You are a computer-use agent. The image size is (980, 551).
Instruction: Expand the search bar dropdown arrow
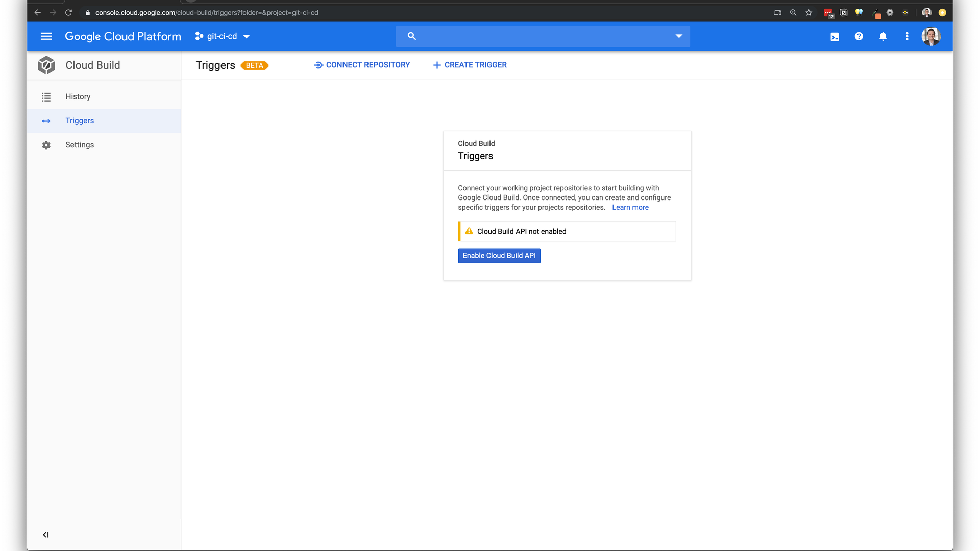(x=678, y=36)
